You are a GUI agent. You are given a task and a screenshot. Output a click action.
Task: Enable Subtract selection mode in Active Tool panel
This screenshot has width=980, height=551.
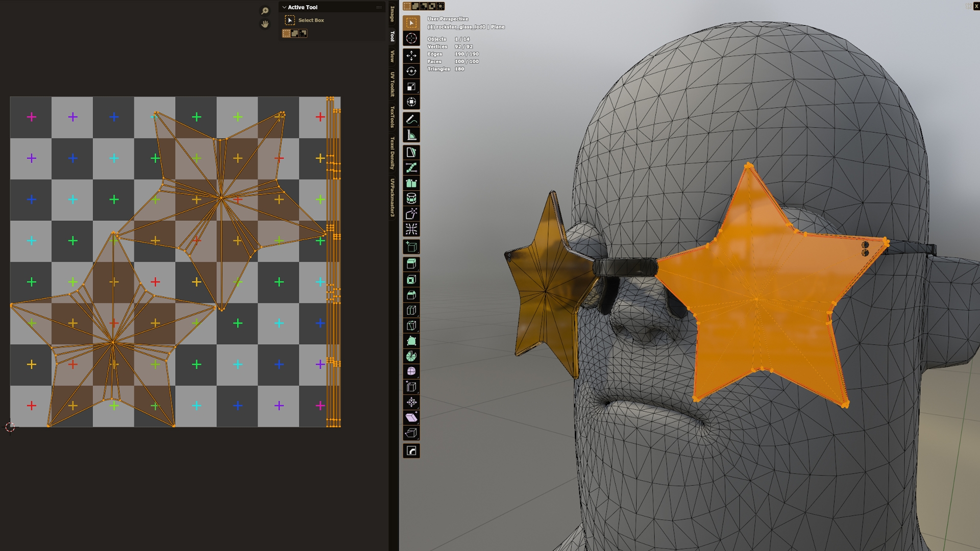pos(303,33)
